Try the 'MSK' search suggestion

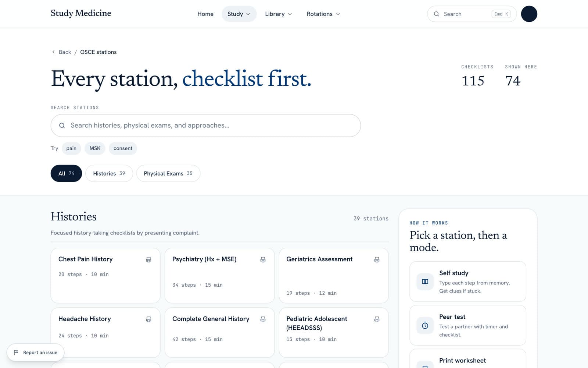[x=95, y=148]
